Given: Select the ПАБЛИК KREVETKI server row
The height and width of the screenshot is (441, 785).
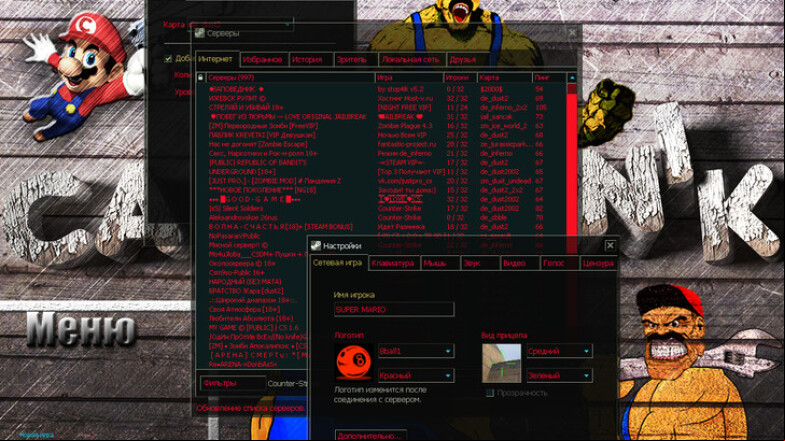Looking at the screenshot, I should (x=380, y=135).
